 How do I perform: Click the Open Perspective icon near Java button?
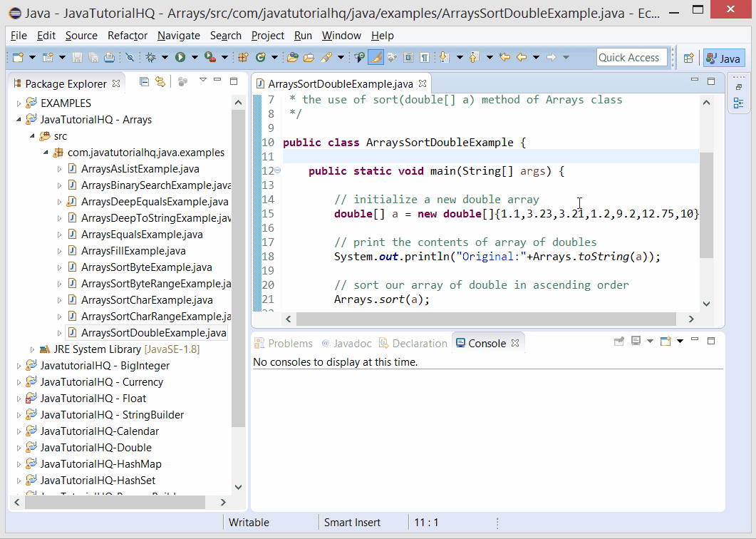[689, 58]
